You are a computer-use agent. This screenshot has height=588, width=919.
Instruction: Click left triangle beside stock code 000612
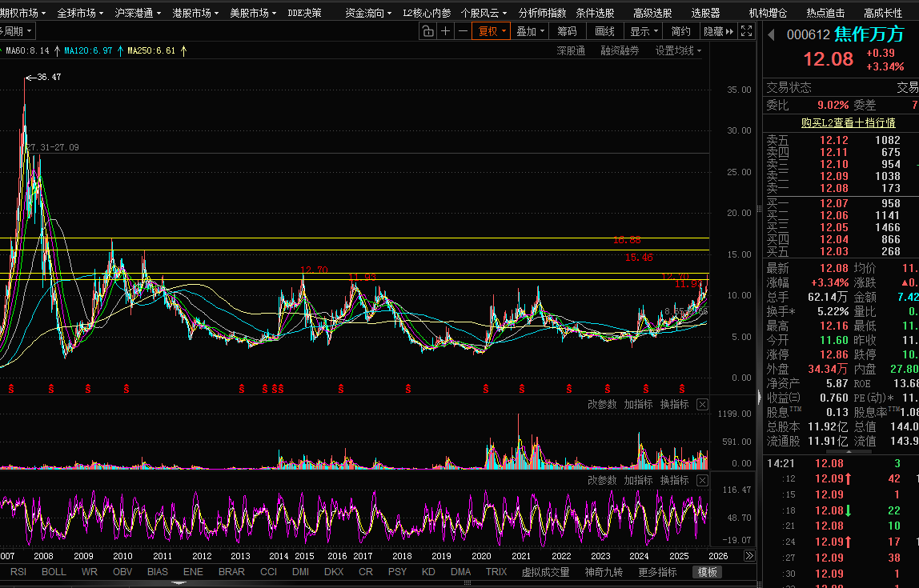(x=772, y=35)
